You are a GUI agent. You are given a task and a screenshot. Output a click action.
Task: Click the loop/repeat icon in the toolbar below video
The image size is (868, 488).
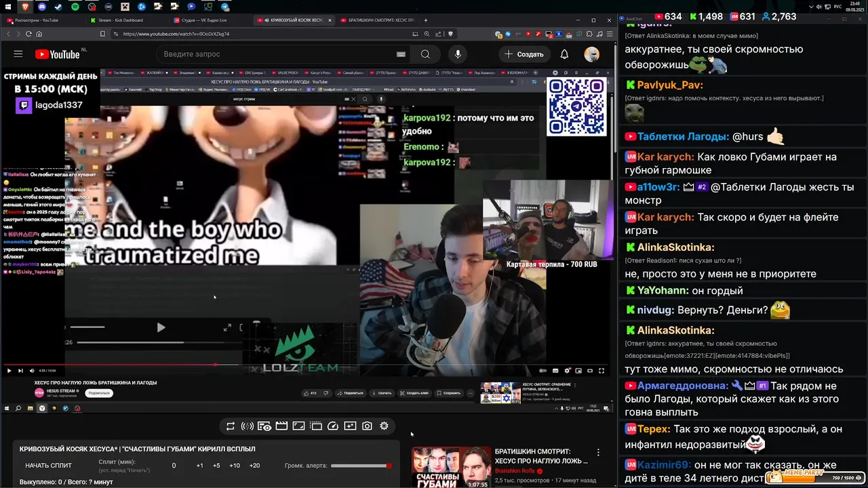coord(231,426)
